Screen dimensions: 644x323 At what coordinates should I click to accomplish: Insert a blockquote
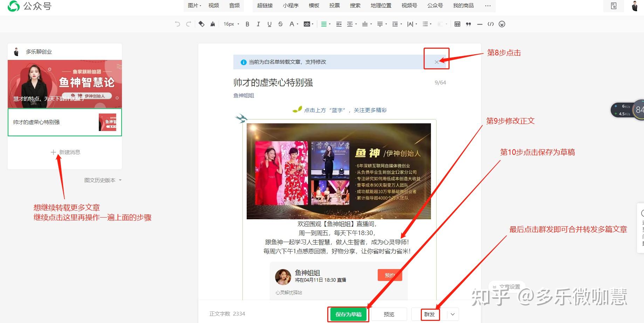click(x=468, y=24)
